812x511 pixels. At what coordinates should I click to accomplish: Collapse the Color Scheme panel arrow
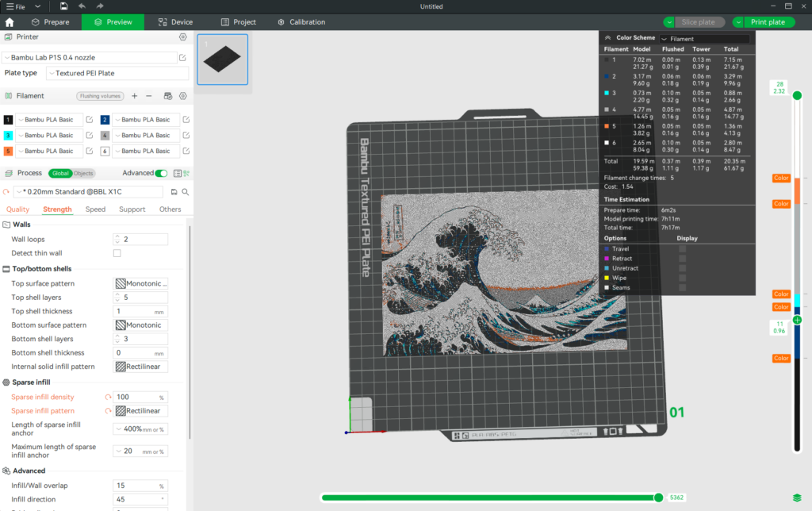608,38
